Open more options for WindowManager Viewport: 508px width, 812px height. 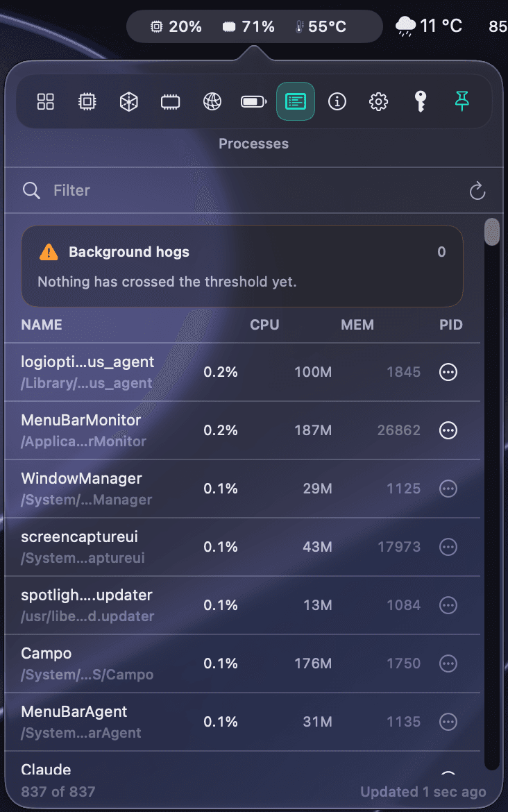click(448, 489)
